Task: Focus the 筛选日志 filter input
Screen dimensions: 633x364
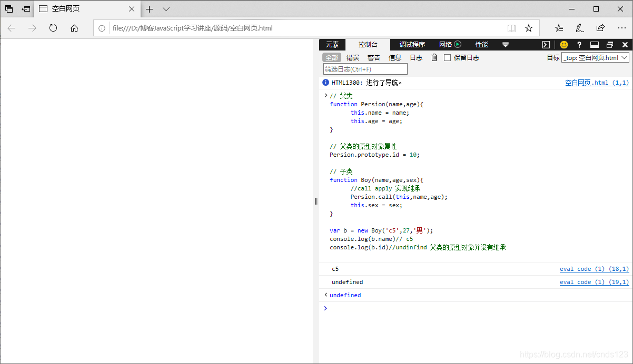Action: tap(365, 69)
